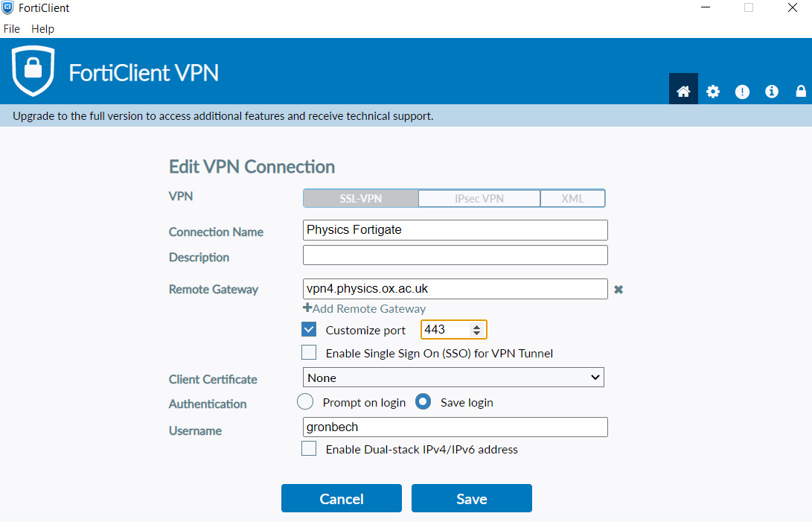Select Prompt on login radio button

point(305,402)
